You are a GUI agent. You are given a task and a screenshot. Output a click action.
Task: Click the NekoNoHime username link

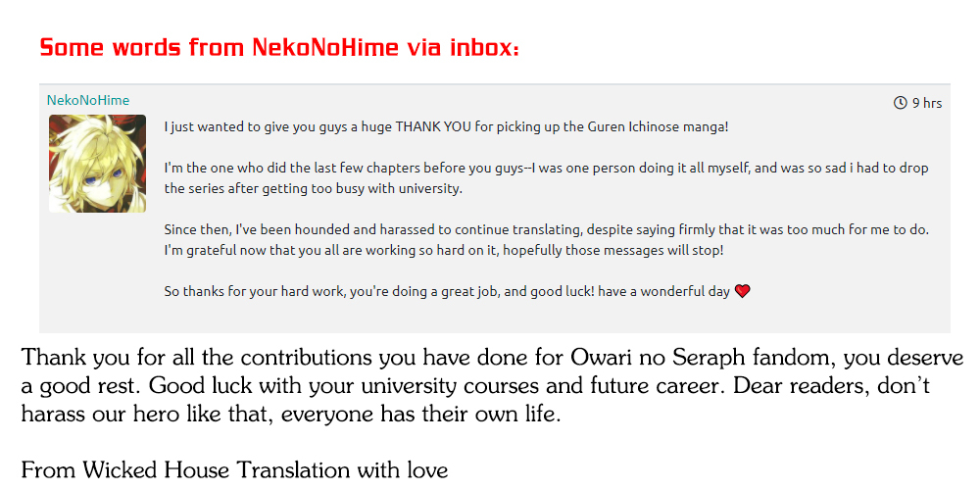coord(88,100)
